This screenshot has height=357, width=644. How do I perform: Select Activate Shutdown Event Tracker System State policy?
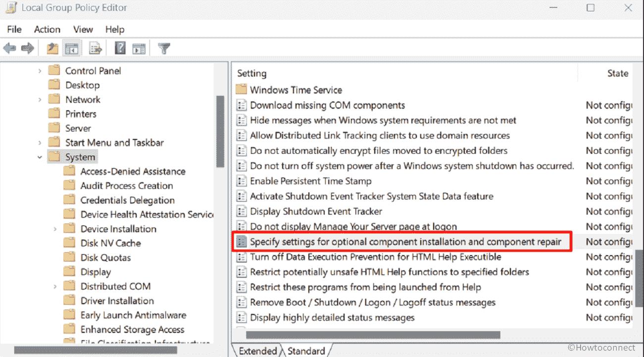point(372,196)
